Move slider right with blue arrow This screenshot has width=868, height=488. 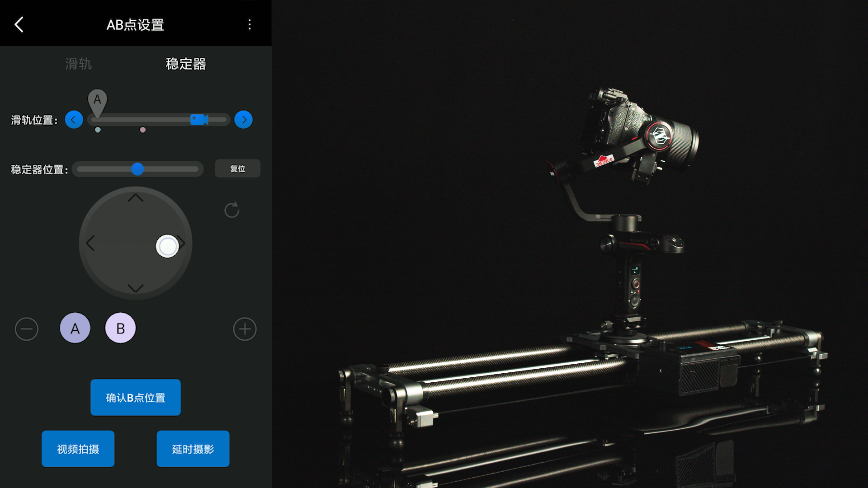[x=243, y=120]
